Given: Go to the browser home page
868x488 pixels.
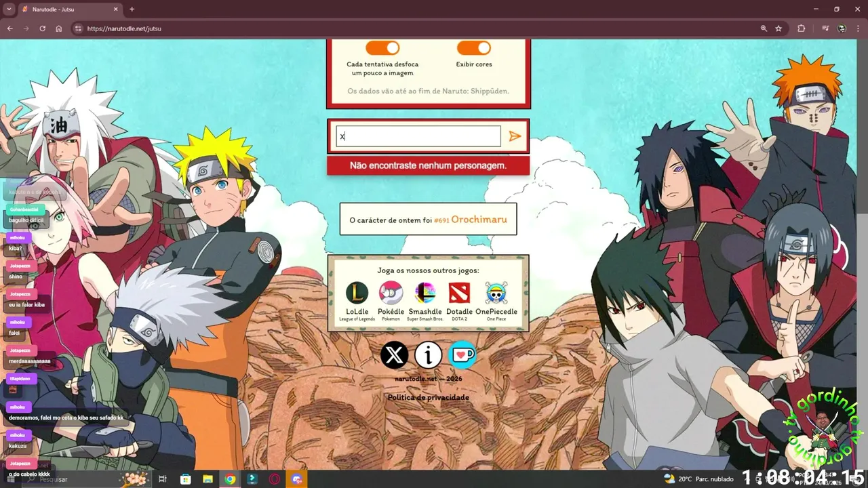Looking at the screenshot, I should (x=59, y=28).
